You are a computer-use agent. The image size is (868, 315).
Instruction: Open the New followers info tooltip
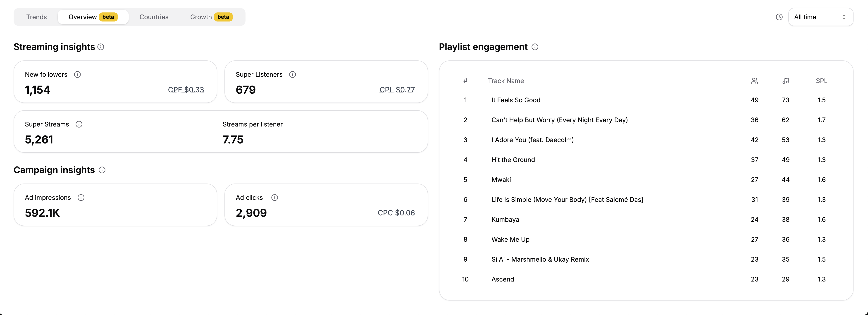point(78,74)
